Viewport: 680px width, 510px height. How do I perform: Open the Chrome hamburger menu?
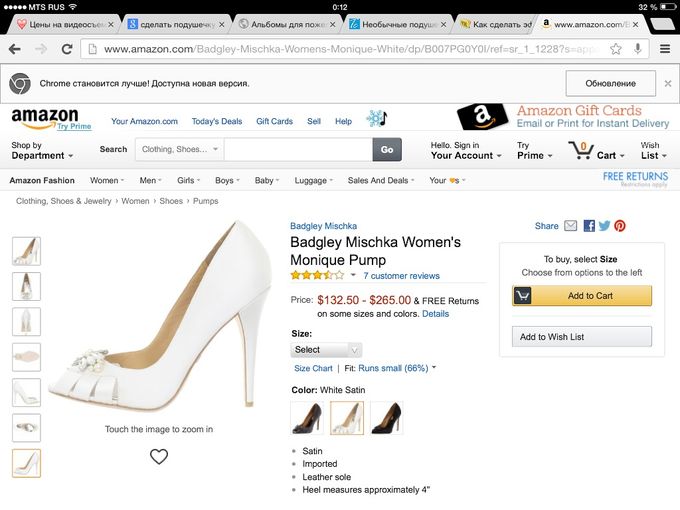(665, 49)
